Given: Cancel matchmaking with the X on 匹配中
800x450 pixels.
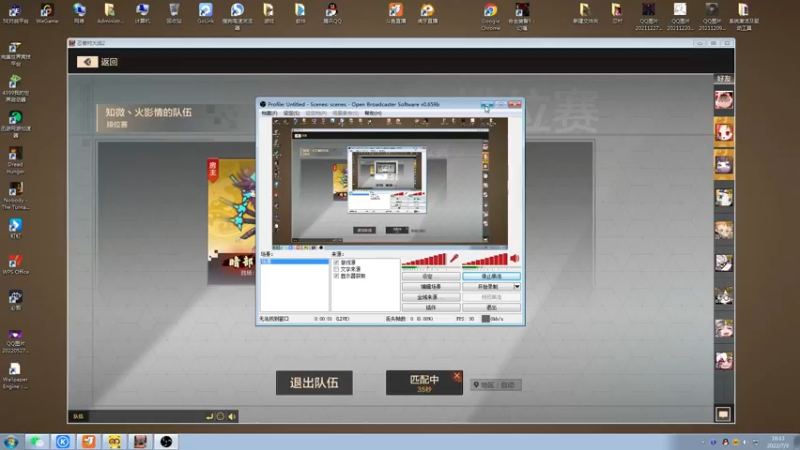Looking at the screenshot, I should pos(457,376).
